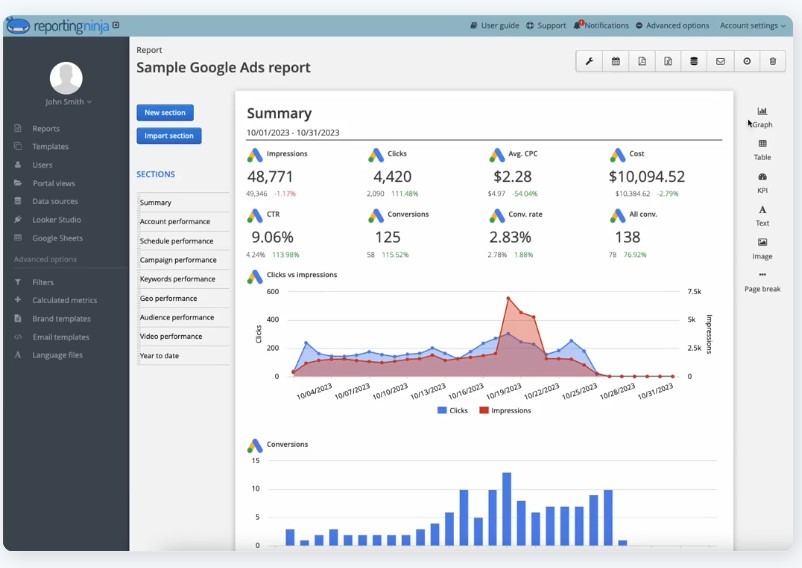This screenshot has height=568, width=802.
Task: Open data sources database toolbar icon
Action: click(694, 61)
